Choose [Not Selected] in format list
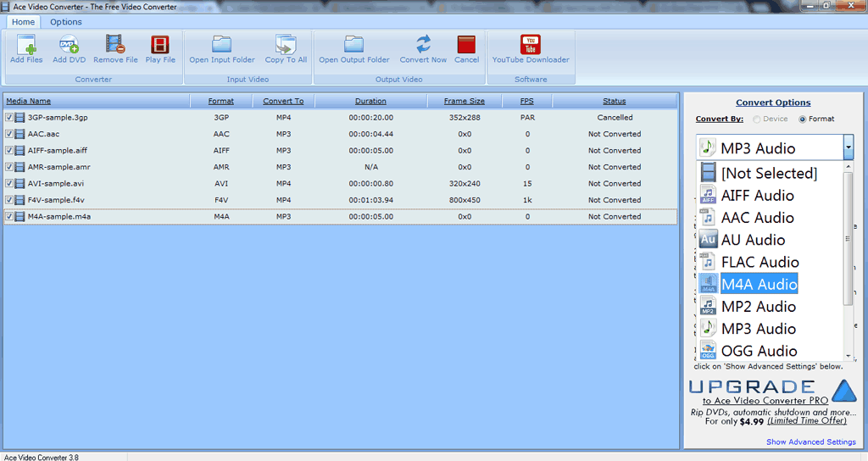This screenshot has width=868, height=461. (x=769, y=173)
